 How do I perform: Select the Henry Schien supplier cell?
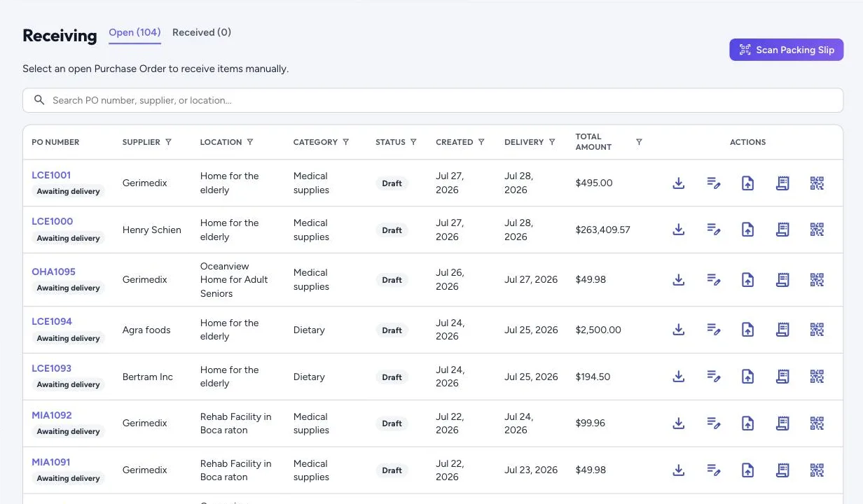tap(151, 230)
